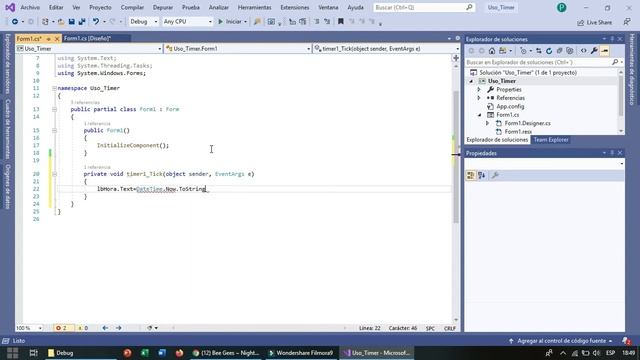Click Agregar al control de código fuente
The height and width of the screenshot is (360, 640).
click(x=561, y=340)
